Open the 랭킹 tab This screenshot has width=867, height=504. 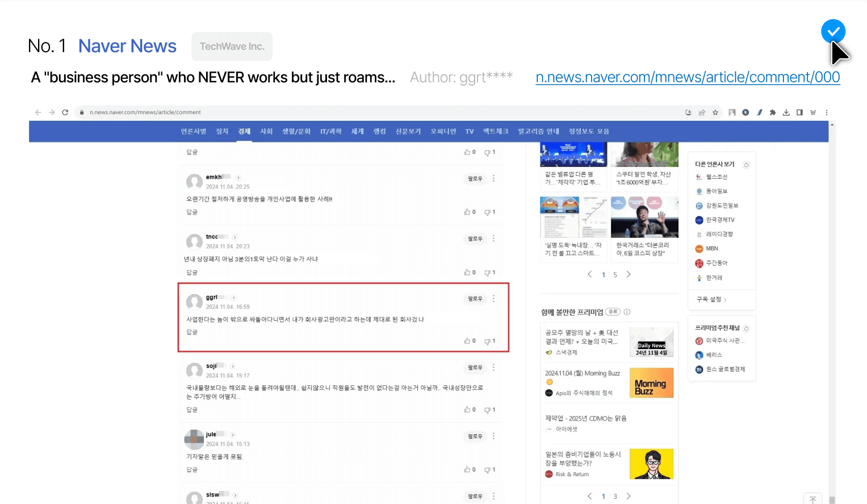click(379, 131)
